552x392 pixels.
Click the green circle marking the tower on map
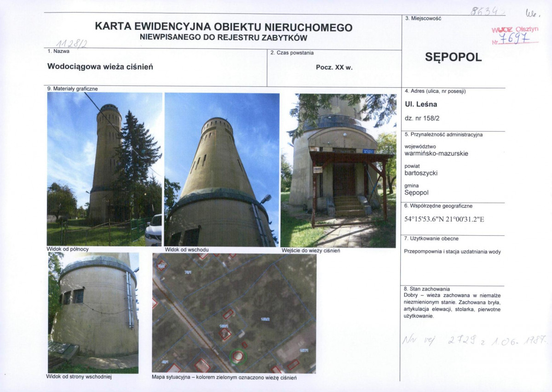238,356
